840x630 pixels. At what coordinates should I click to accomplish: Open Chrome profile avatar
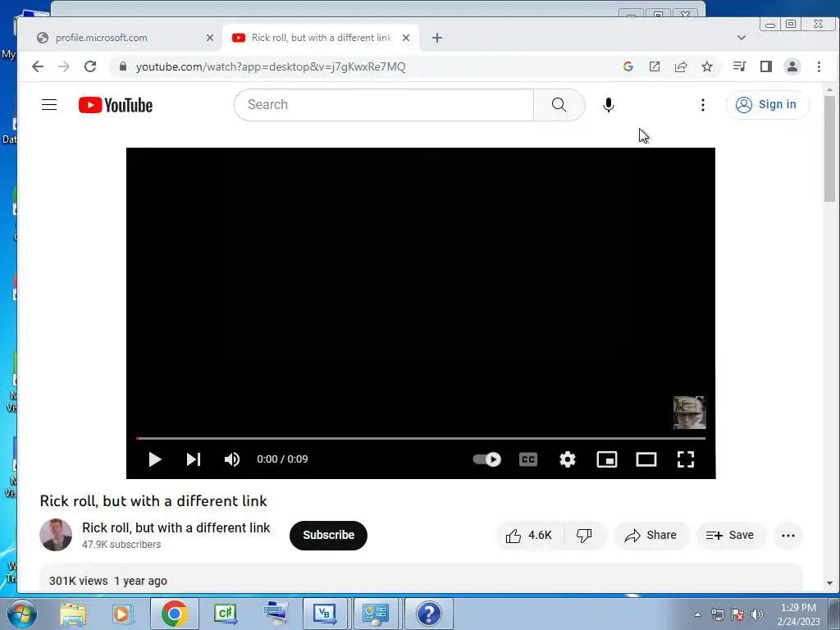792,66
